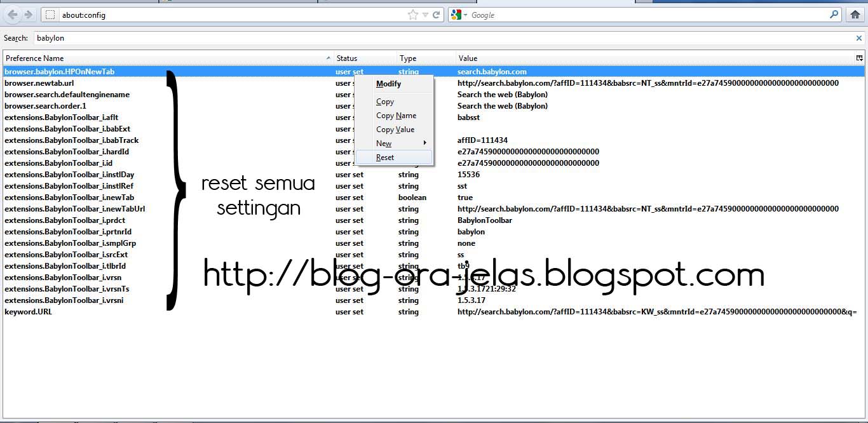
Task: Select browser.babylon.HPOnNewTab preference row
Action: 433,72
